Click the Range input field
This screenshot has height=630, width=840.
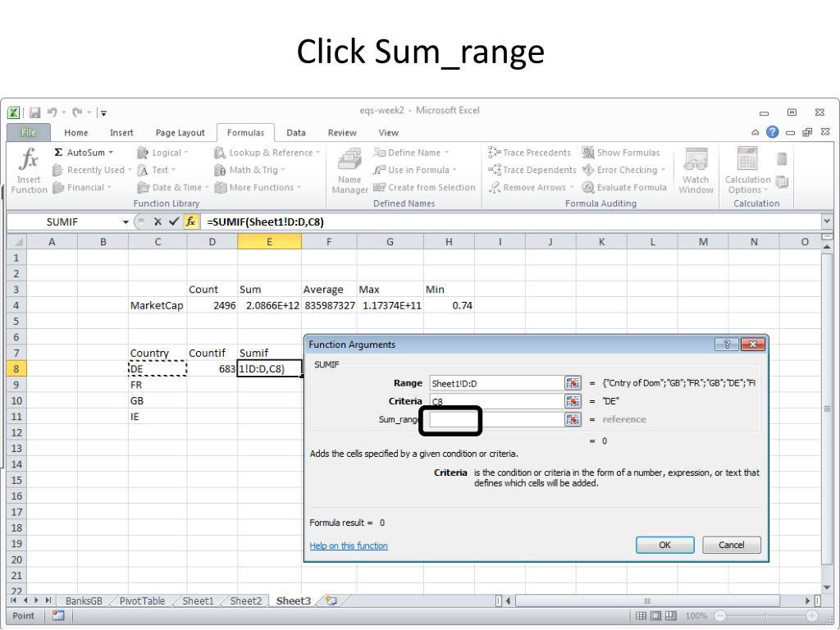(x=496, y=383)
